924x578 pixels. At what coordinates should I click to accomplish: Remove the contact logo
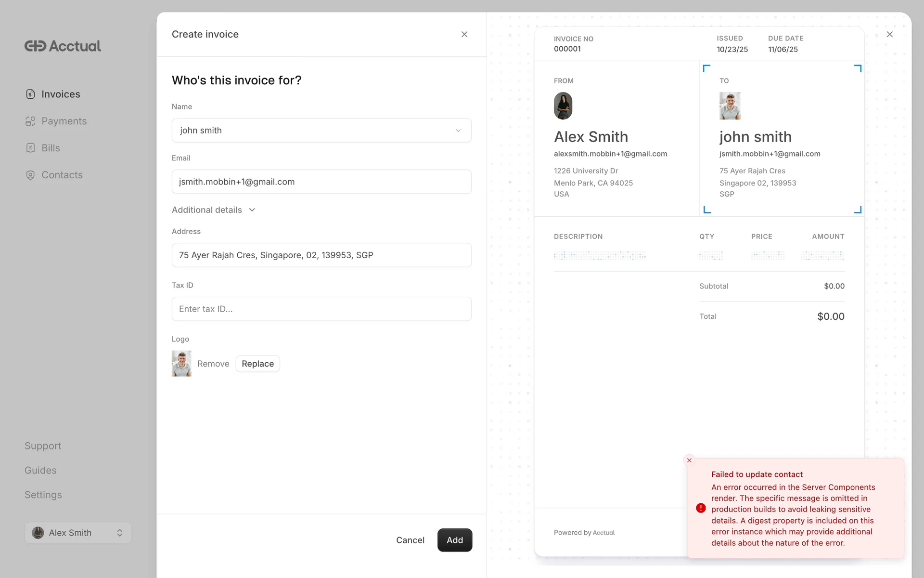coord(213,364)
